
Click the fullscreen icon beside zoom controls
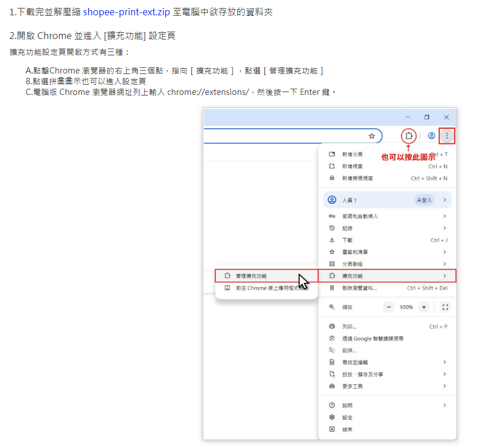tap(445, 307)
